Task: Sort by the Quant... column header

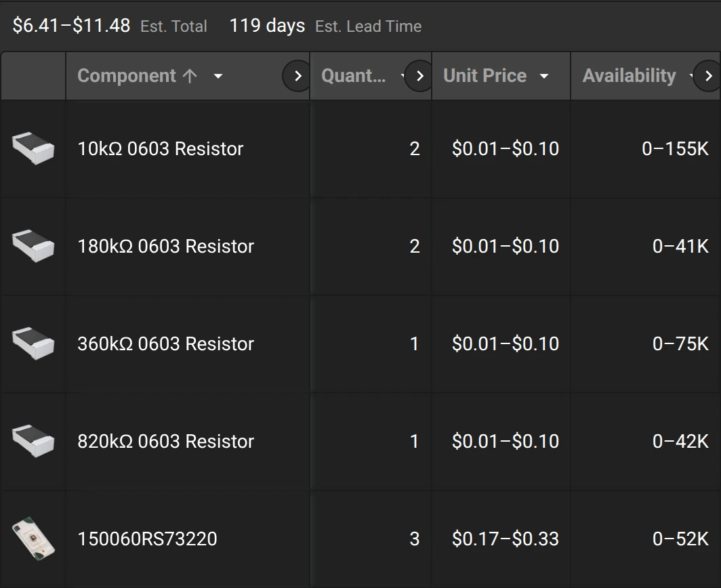Action: coord(353,76)
